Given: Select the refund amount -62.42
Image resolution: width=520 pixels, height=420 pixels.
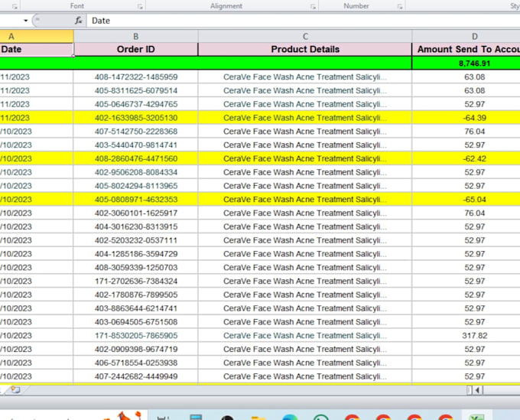Looking at the screenshot, I should click(466, 158).
